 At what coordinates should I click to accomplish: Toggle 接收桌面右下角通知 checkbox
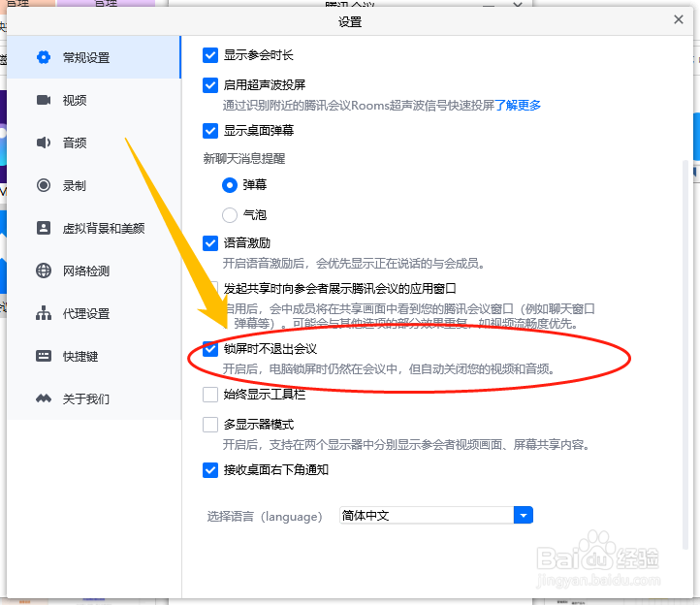[210, 470]
